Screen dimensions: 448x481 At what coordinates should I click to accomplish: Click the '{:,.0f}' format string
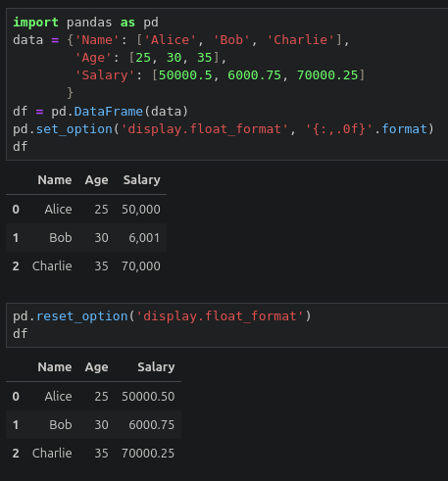[339, 129]
